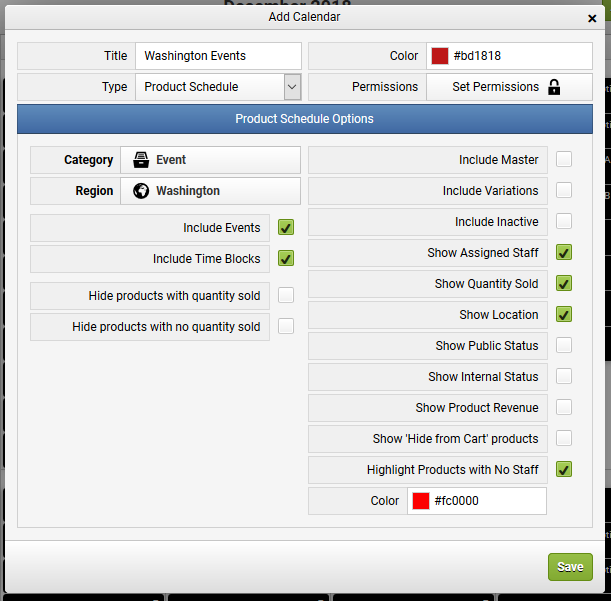
Task: Click the Save button
Action: [570, 567]
